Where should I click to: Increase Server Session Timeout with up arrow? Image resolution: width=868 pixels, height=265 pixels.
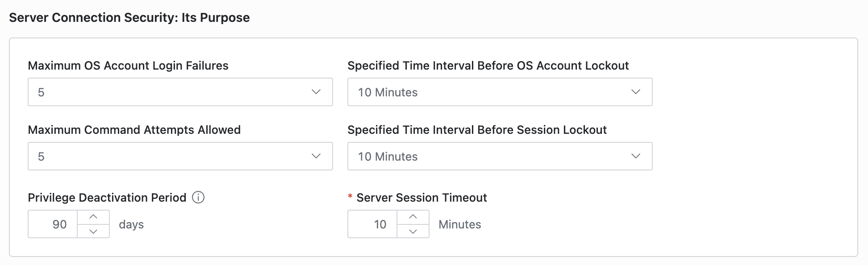coord(413,217)
